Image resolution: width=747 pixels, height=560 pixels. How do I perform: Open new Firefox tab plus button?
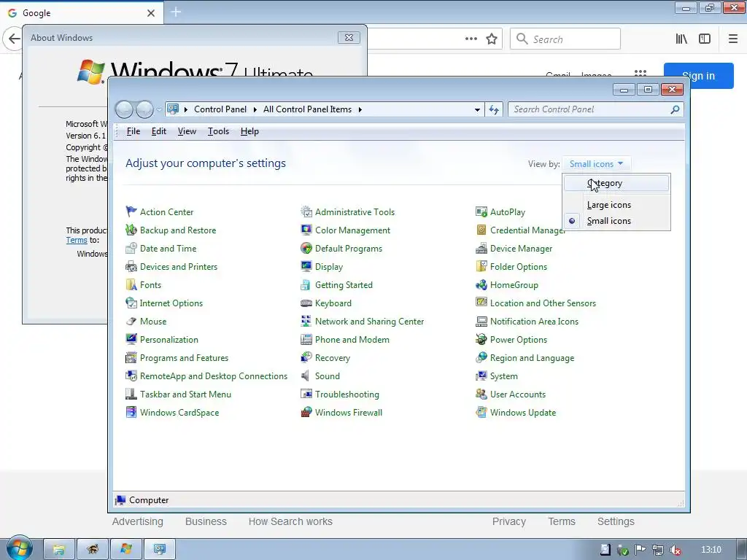(x=176, y=12)
